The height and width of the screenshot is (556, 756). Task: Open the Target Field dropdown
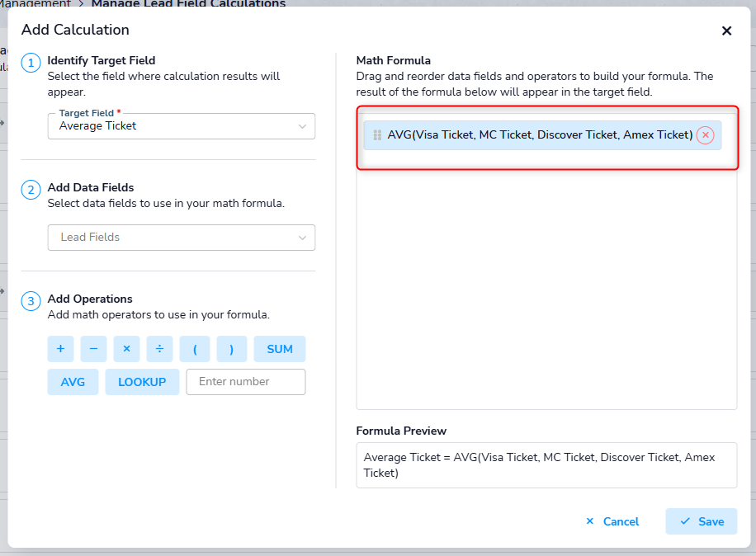[x=182, y=126]
